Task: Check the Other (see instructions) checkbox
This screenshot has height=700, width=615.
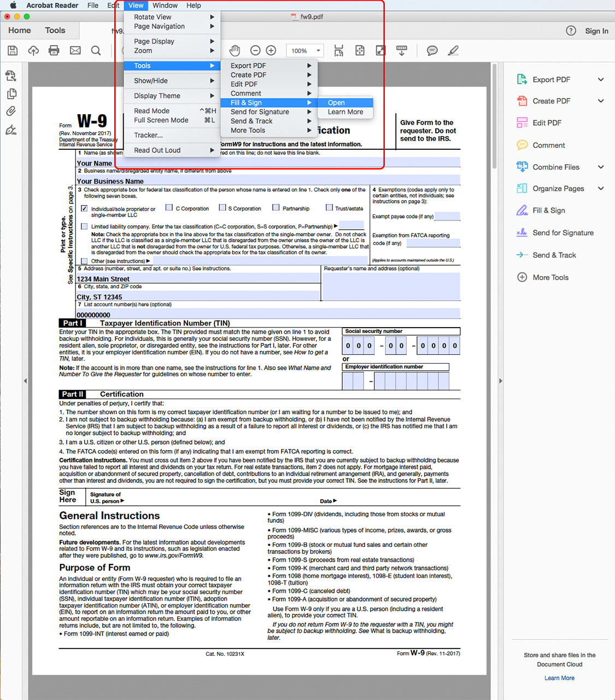Action: [x=84, y=261]
